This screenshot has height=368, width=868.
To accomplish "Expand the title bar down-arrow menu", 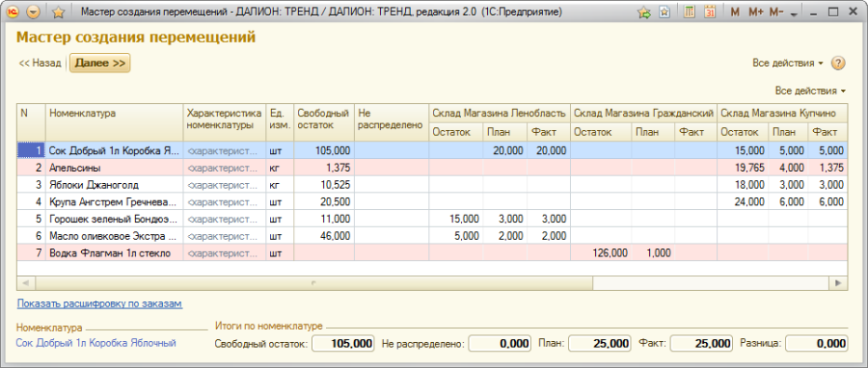I will coord(794,13).
